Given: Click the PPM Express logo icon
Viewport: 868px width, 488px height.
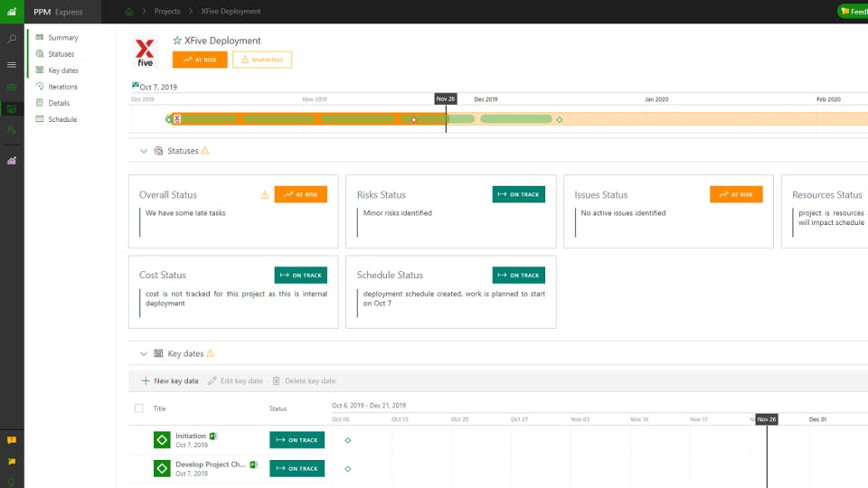Looking at the screenshot, I should [12, 12].
